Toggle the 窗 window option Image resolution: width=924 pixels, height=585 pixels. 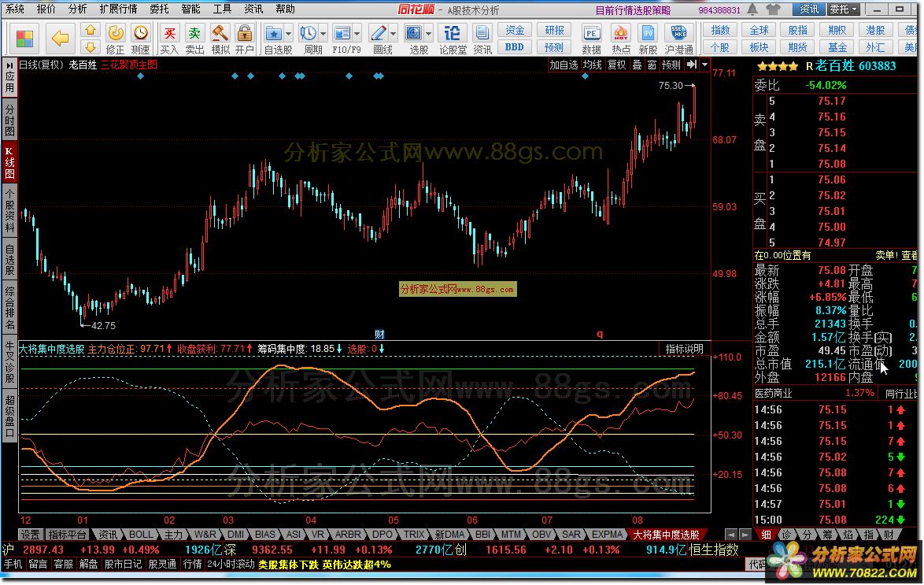point(652,65)
